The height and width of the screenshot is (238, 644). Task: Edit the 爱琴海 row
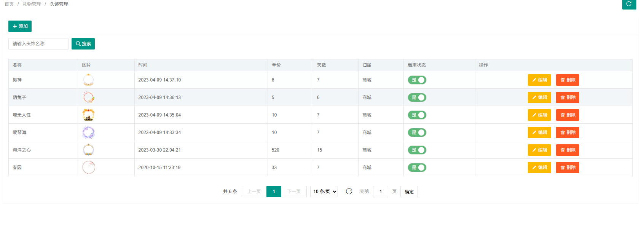[539, 133]
